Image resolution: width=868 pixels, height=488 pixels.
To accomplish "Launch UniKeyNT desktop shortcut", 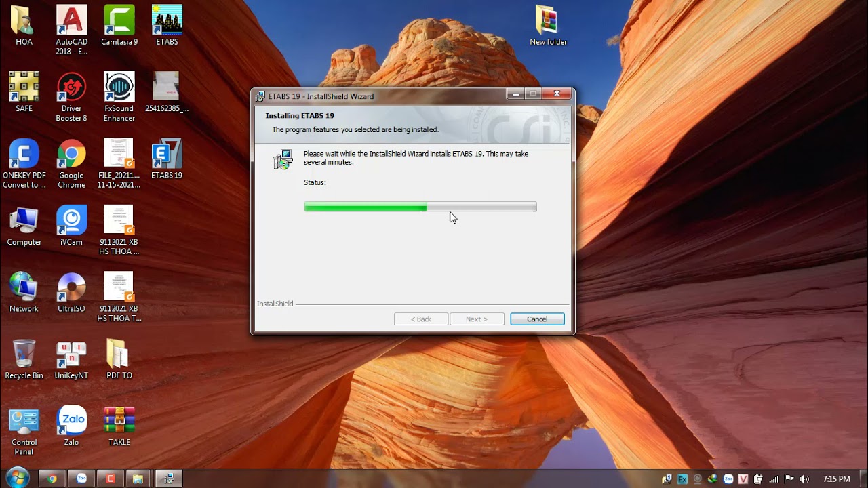I will point(71,359).
